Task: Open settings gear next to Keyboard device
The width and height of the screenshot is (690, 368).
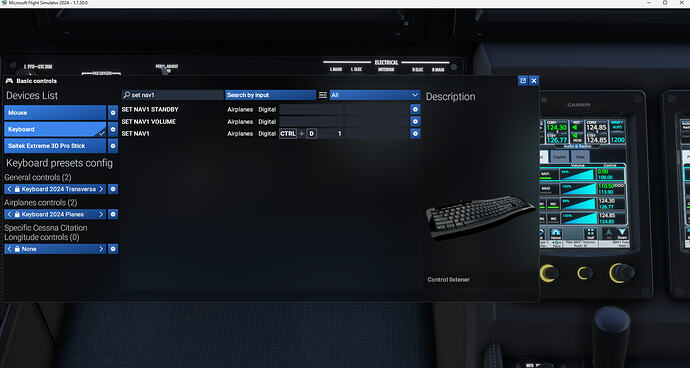Action: (113, 129)
